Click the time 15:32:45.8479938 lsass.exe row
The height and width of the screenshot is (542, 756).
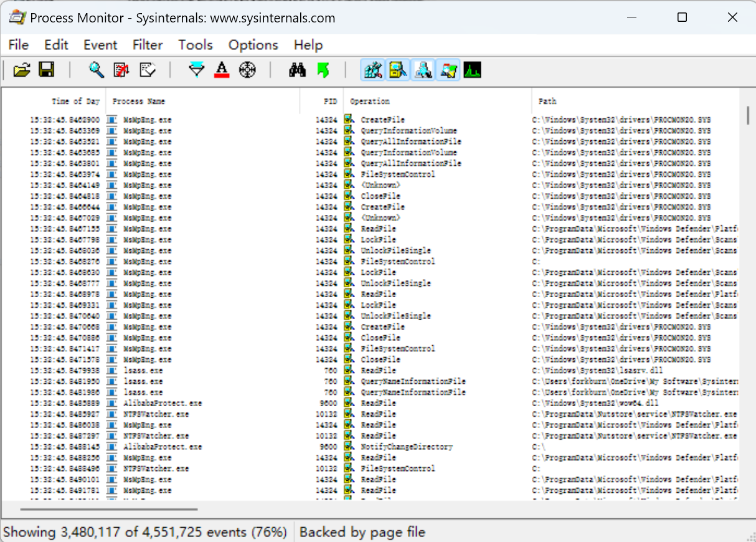[x=65, y=371]
